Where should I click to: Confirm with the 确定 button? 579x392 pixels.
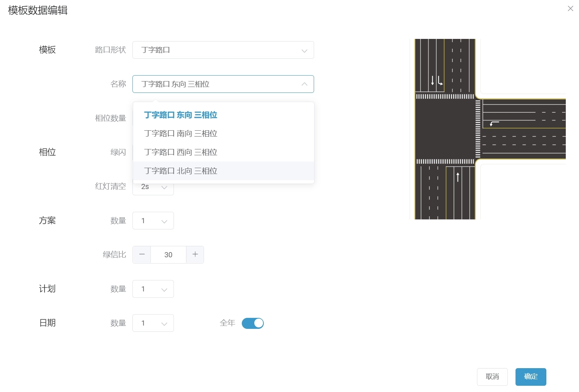pos(531,377)
